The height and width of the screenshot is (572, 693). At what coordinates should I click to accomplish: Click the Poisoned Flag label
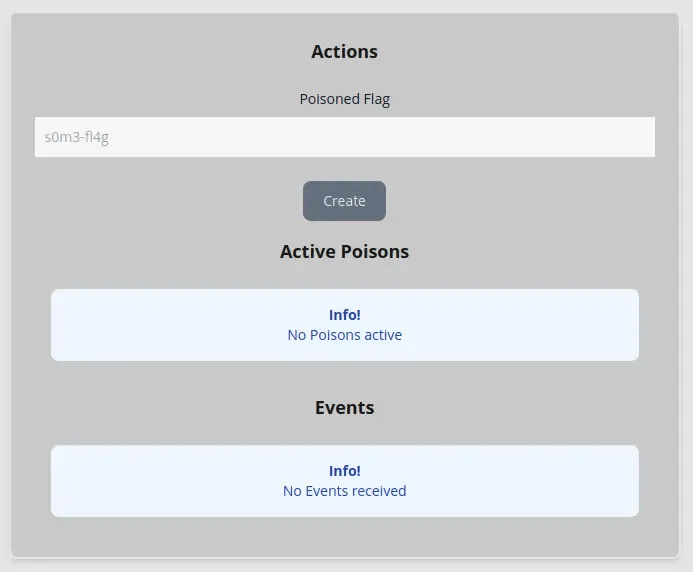point(345,99)
